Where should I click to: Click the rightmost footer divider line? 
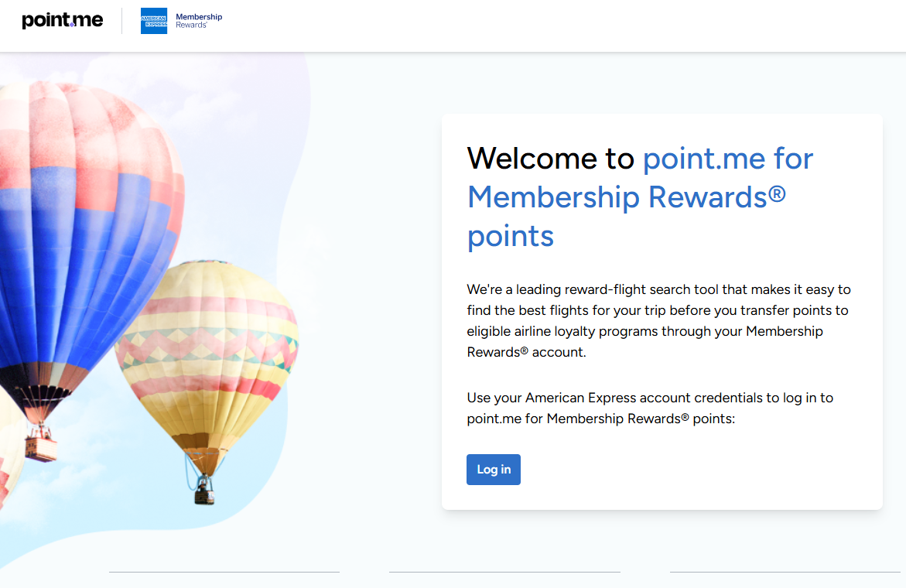coord(785,573)
